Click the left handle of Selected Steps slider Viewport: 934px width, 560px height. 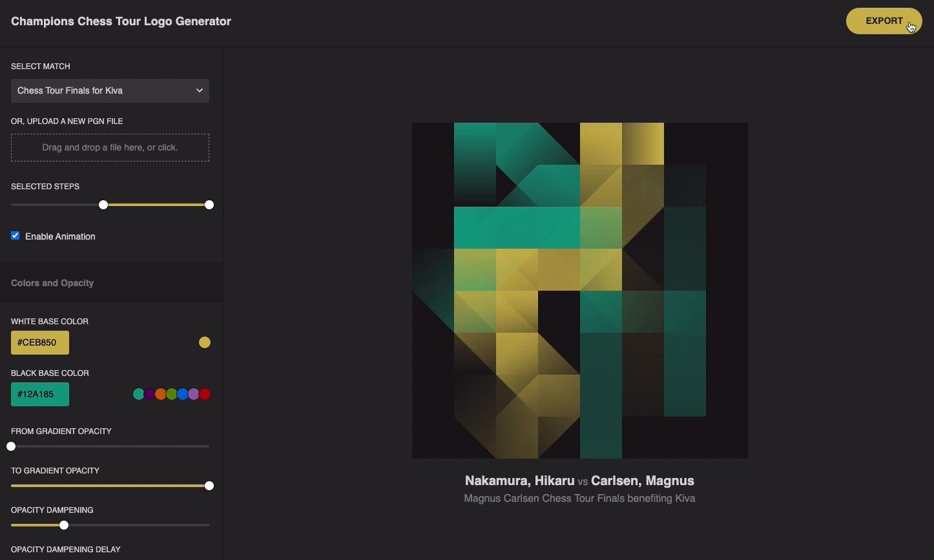pyautogui.click(x=103, y=205)
